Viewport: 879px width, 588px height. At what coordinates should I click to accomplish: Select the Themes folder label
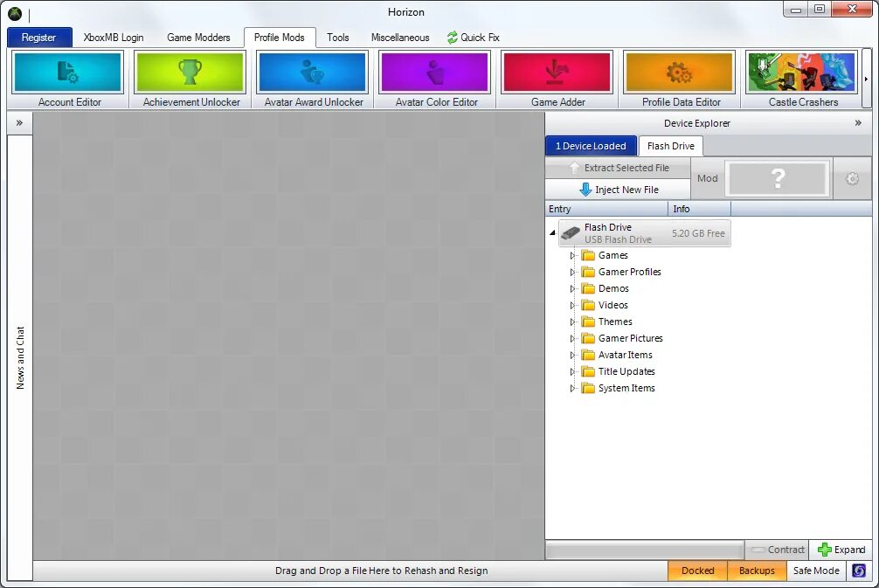(615, 322)
